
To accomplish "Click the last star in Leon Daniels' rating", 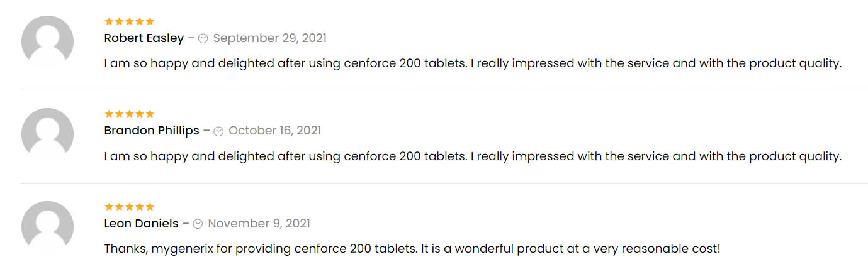I will pos(149,207).
